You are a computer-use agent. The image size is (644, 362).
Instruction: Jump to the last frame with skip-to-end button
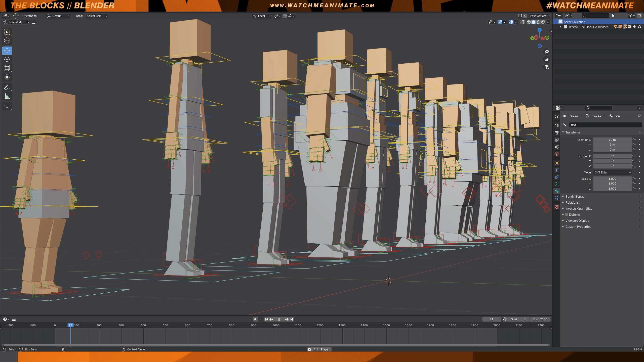(292, 319)
